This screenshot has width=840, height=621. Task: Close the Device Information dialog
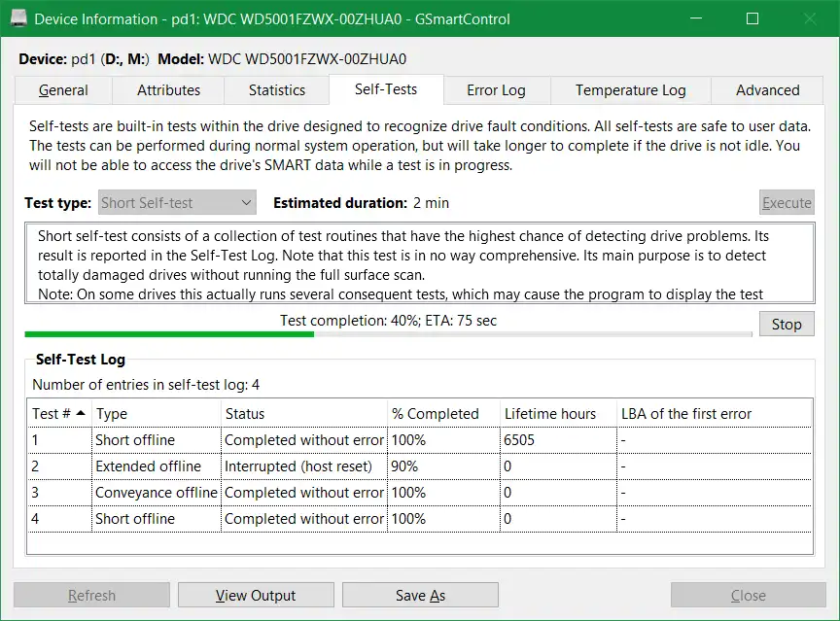747,595
